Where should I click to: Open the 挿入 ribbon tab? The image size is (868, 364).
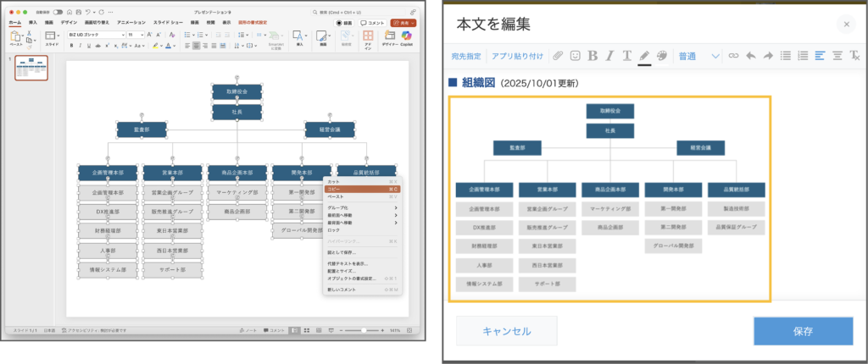pyautogui.click(x=33, y=23)
